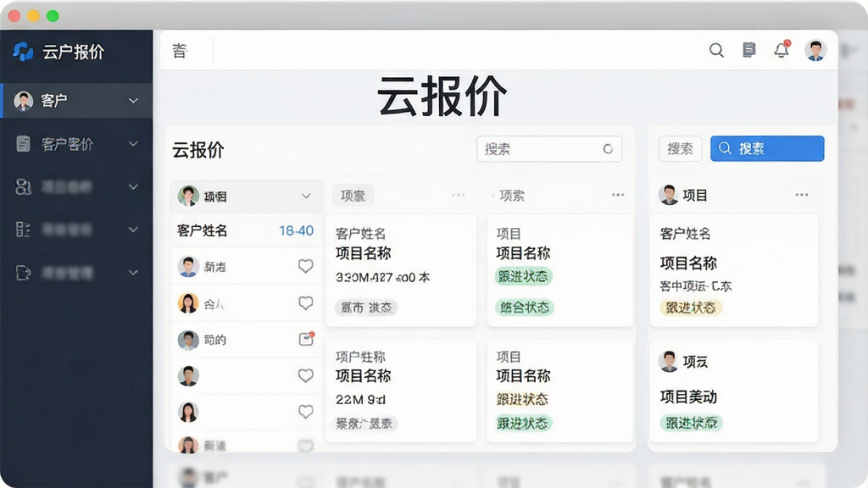This screenshot has height=488, width=868.
Task: Expand the chevron beside 客户客价
Action: [x=133, y=144]
